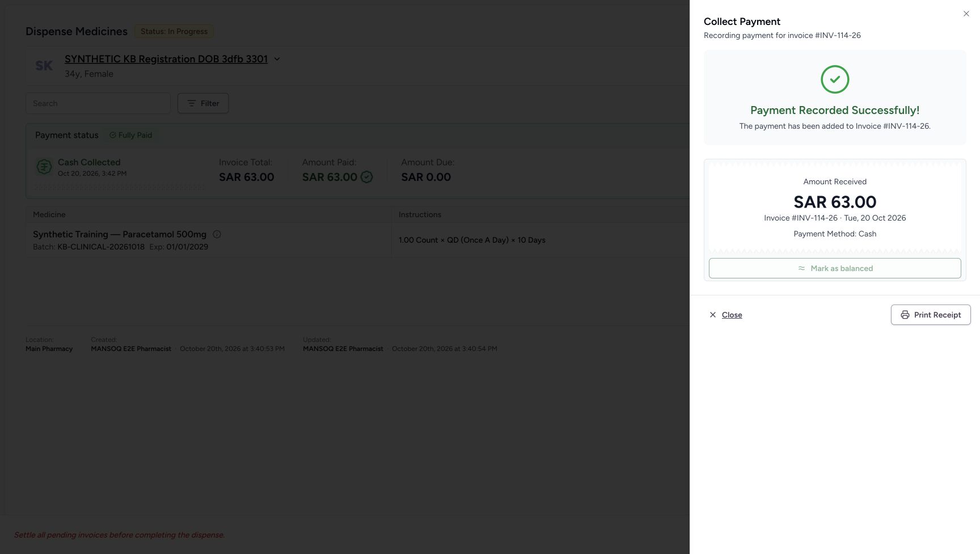Click the Main Pharmacy location text
980x554 pixels.
pos(49,349)
